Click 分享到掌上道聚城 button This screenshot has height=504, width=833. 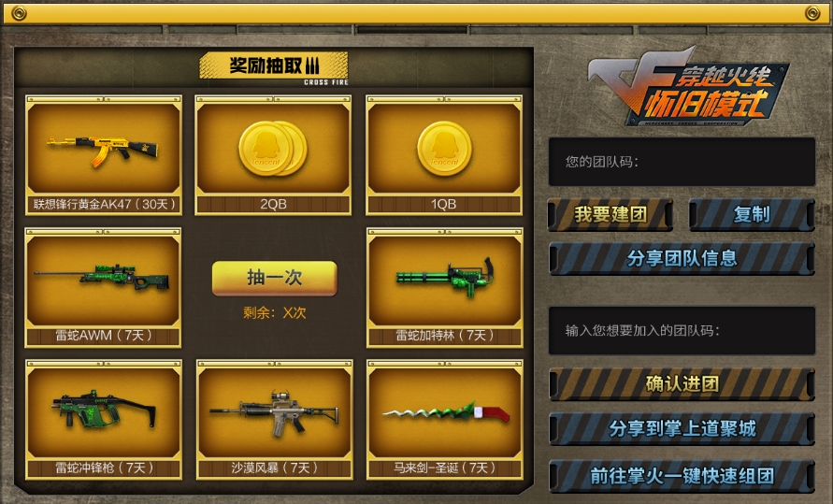[x=682, y=428]
